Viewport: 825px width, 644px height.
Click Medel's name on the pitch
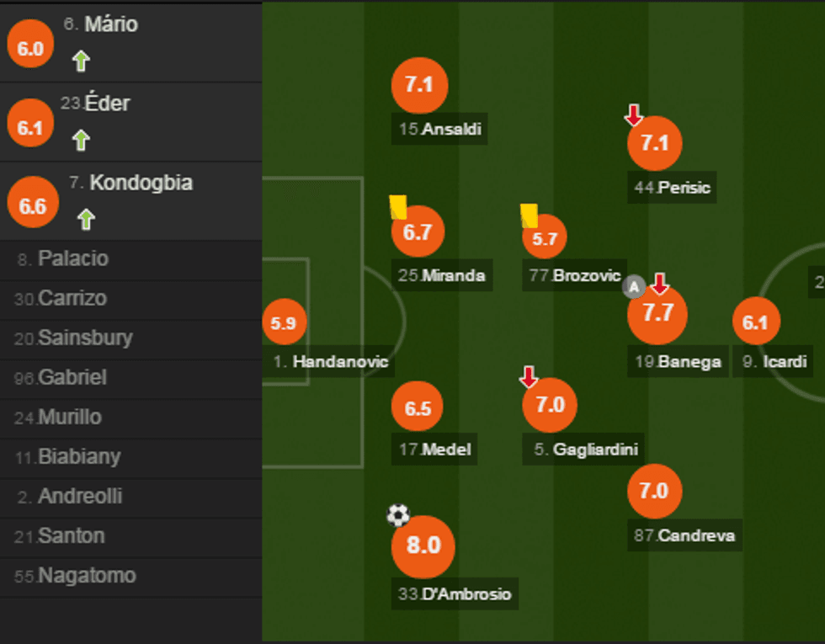click(436, 450)
